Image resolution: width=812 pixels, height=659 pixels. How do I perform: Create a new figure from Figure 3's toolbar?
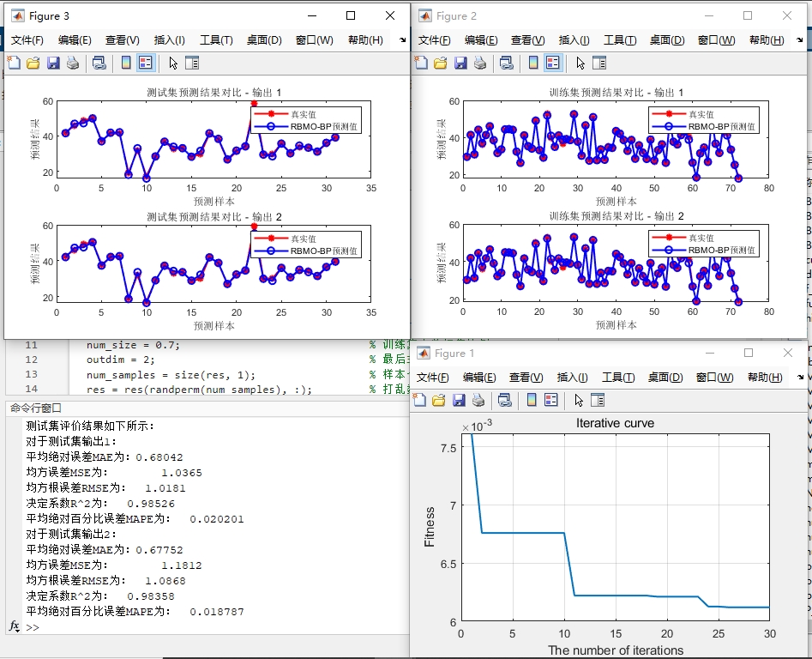click(13, 63)
